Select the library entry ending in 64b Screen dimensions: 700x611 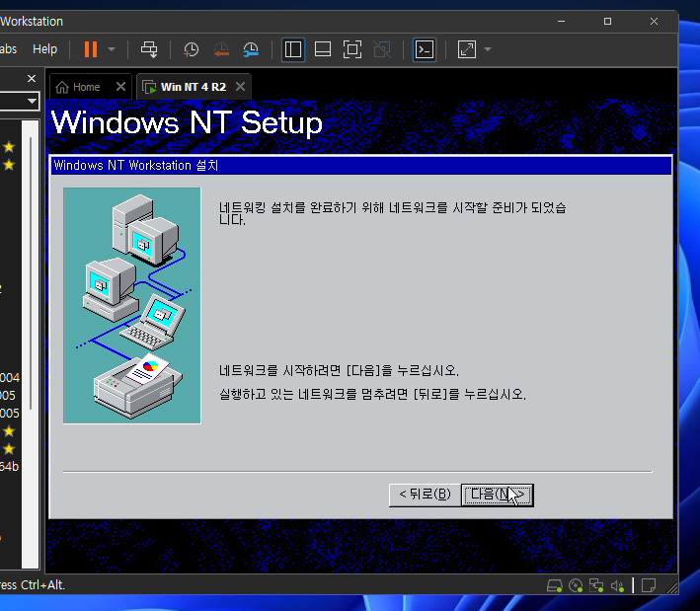point(9,467)
